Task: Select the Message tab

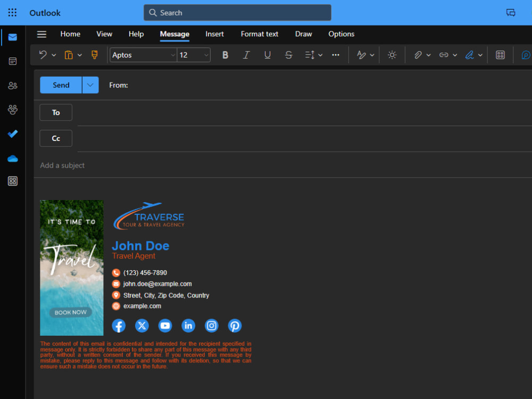Action: (174, 34)
